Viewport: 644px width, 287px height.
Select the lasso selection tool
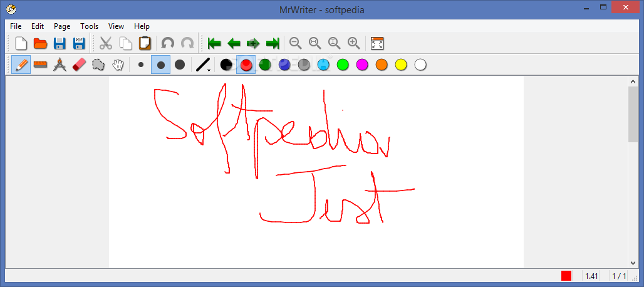pos(98,65)
